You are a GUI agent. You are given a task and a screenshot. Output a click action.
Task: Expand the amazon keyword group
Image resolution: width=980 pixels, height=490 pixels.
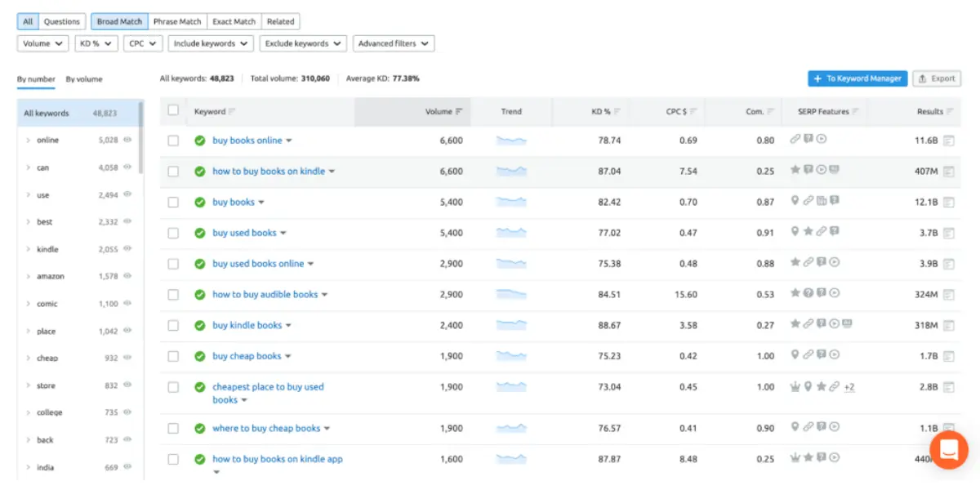(x=29, y=276)
